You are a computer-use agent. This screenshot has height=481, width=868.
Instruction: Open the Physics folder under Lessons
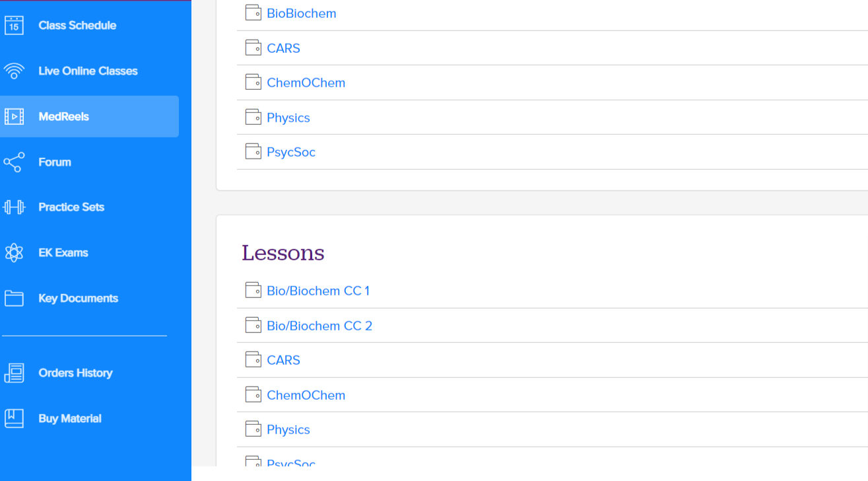[288, 429]
